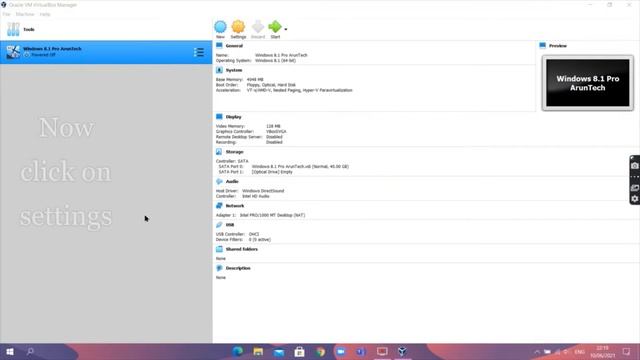640x360 pixels.
Task: Open the VM list hamburger menu
Action: pyautogui.click(x=199, y=52)
